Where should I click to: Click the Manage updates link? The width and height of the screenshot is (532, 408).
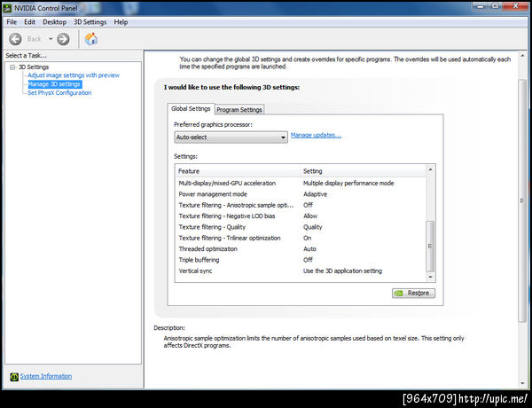pos(316,135)
